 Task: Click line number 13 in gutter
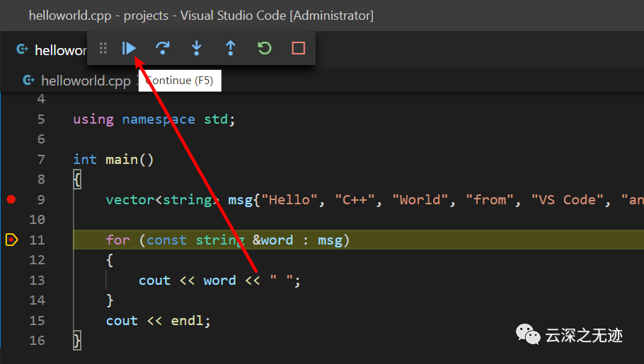37,280
